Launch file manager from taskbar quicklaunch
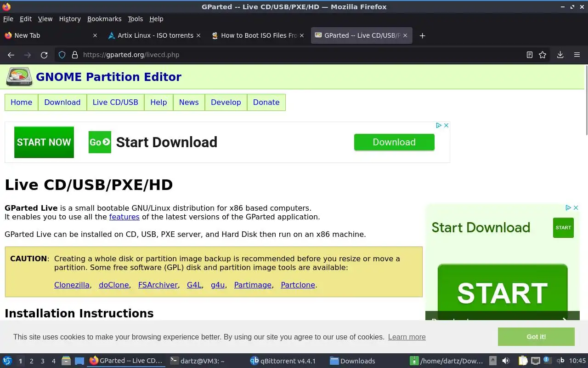 [66, 361]
